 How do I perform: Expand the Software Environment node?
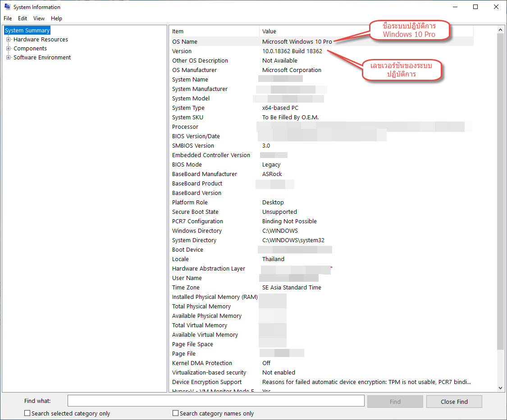(9, 58)
